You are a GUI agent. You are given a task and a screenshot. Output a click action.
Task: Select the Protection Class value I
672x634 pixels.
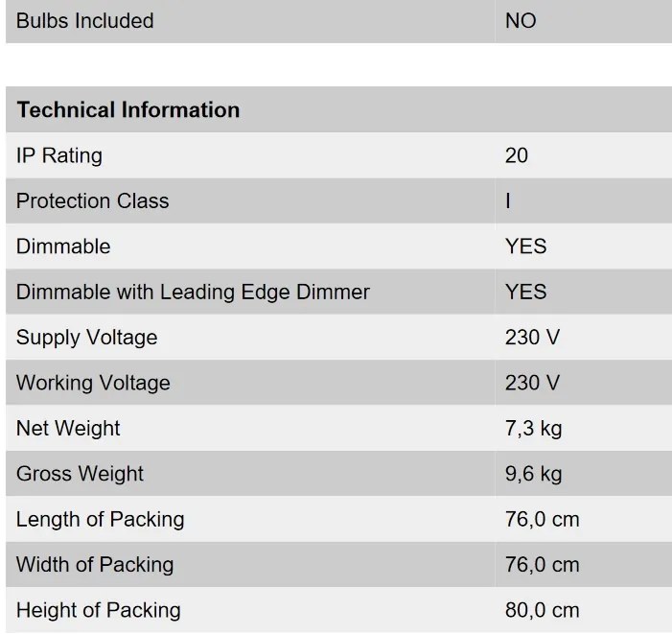coord(508,201)
